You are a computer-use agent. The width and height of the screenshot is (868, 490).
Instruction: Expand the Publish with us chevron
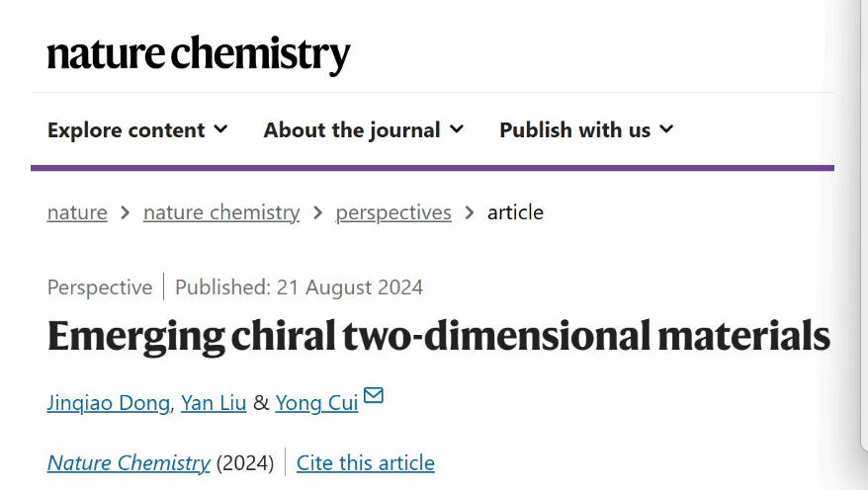666,129
